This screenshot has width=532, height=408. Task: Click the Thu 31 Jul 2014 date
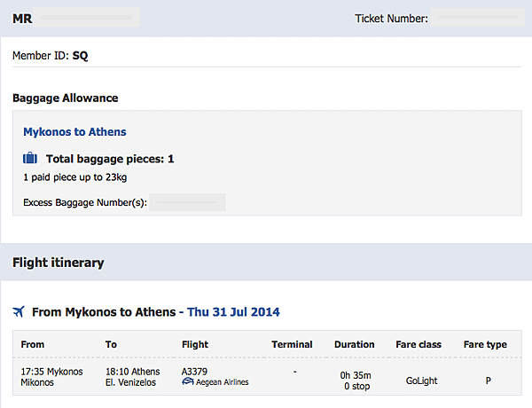point(233,312)
